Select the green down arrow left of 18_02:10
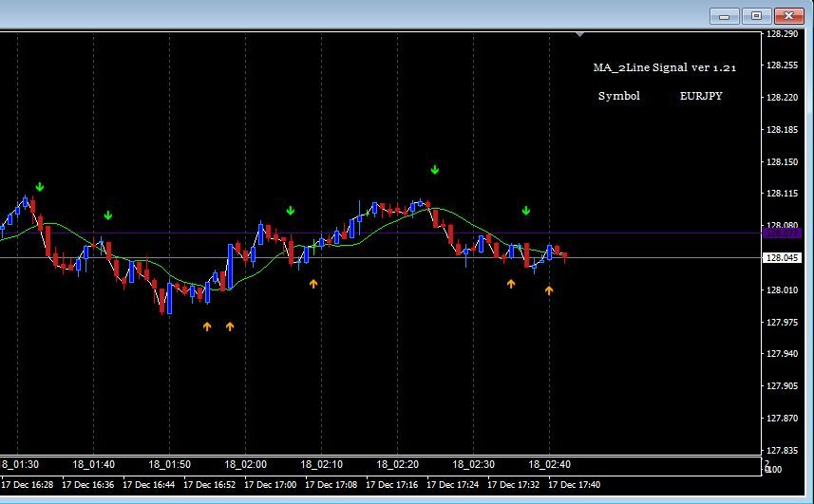814x504 pixels. tap(291, 211)
